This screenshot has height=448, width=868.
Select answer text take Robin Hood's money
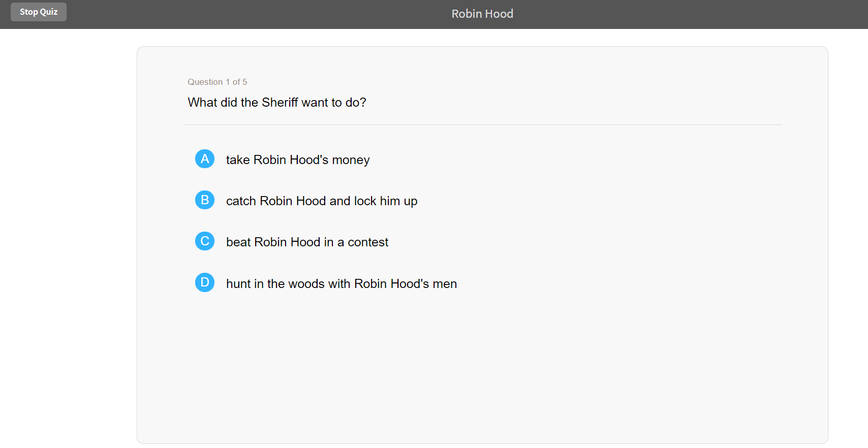click(x=298, y=160)
